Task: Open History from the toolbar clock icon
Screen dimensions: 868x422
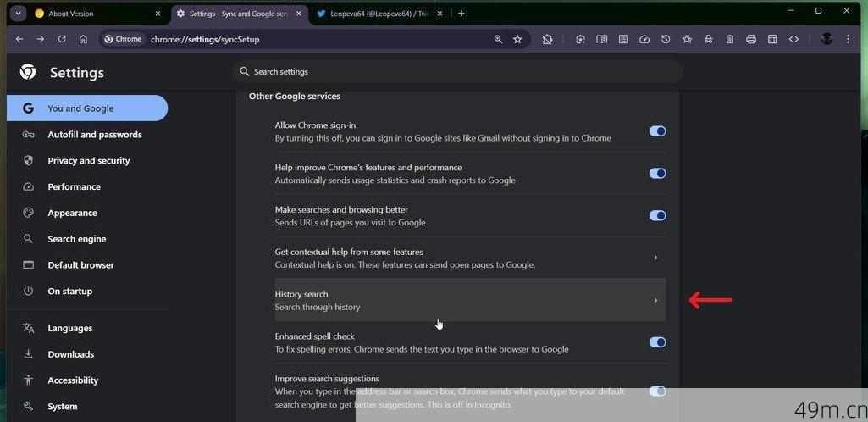Action: [666, 39]
